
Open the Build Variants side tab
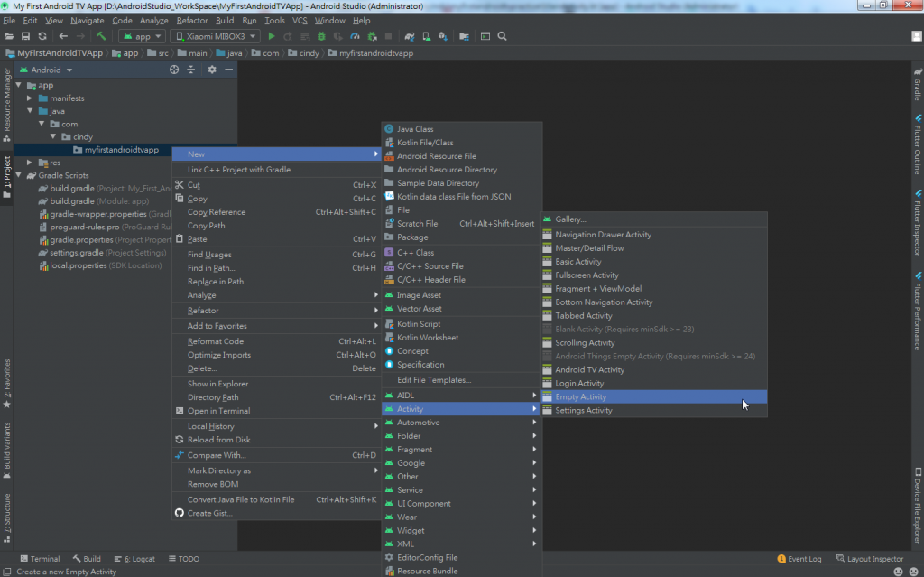click(x=6, y=451)
